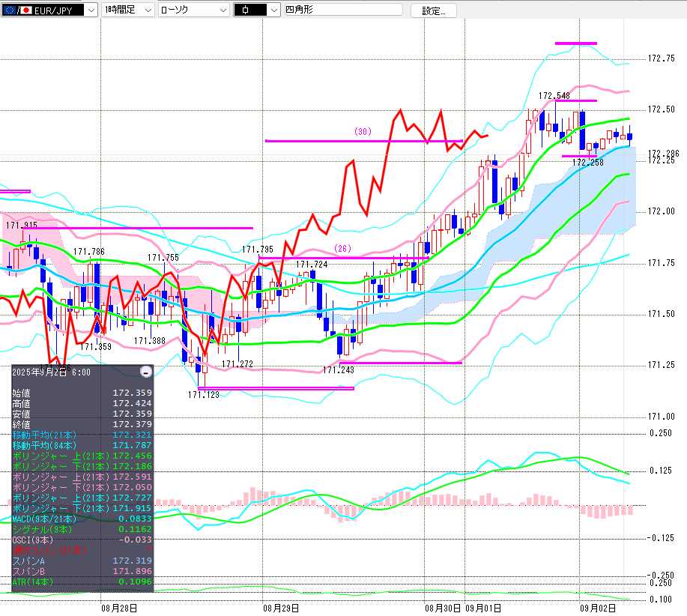Screen dimensions: 687x616
Task: Click the 171.724 price label on chart
Action: tap(312, 265)
